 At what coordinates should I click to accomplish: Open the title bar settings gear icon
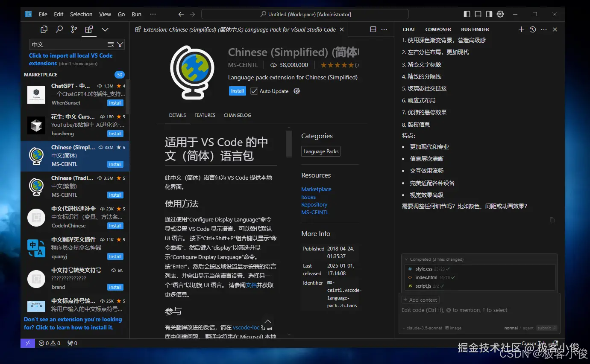pyautogui.click(x=500, y=14)
